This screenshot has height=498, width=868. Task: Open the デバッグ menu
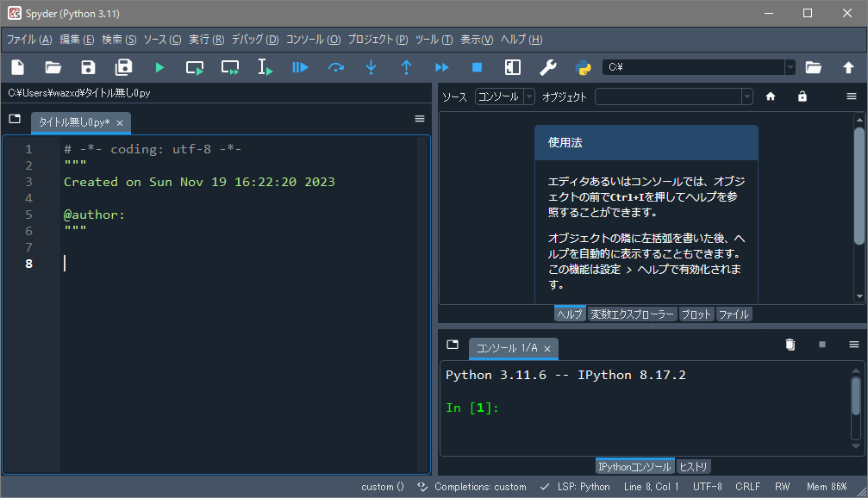point(255,40)
